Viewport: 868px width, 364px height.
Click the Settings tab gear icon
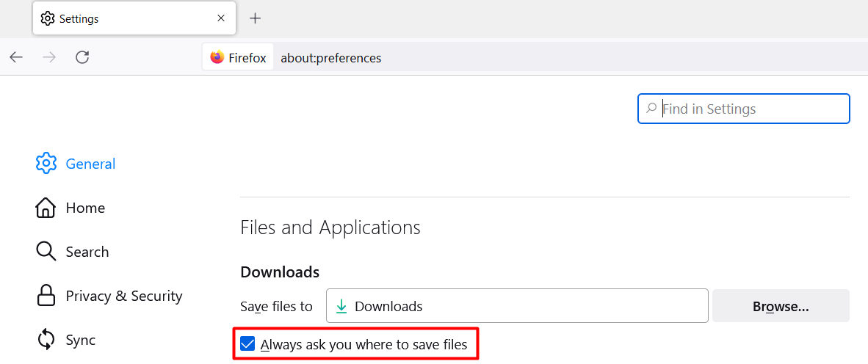click(48, 18)
